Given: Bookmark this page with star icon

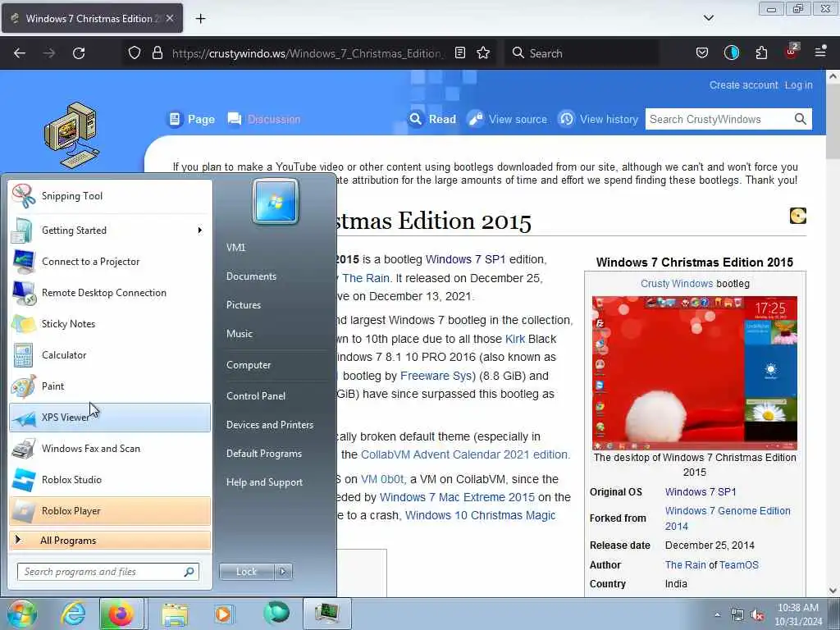Looking at the screenshot, I should 483,53.
